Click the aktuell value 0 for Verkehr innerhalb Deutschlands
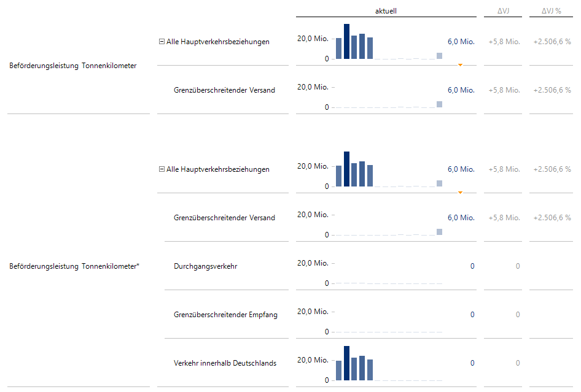The width and height of the screenshot is (581, 392). (472, 363)
